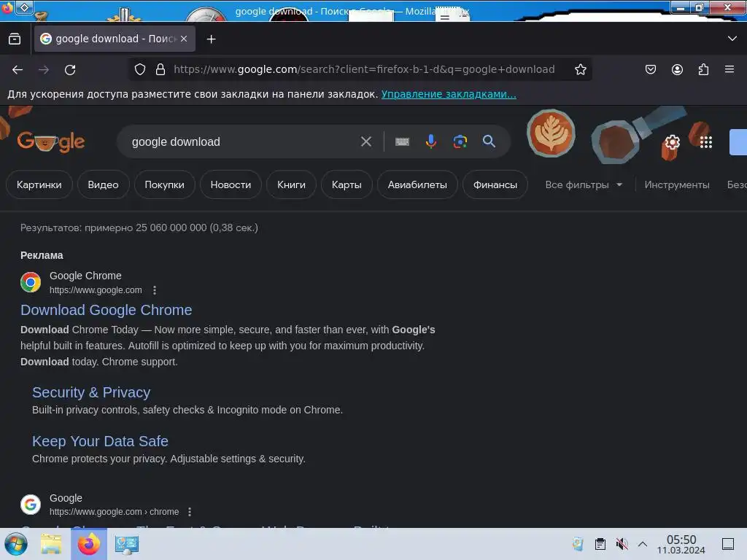Open the Security & Privacy sitelink
The width and height of the screenshot is (747, 560).
pyautogui.click(x=91, y=392)
